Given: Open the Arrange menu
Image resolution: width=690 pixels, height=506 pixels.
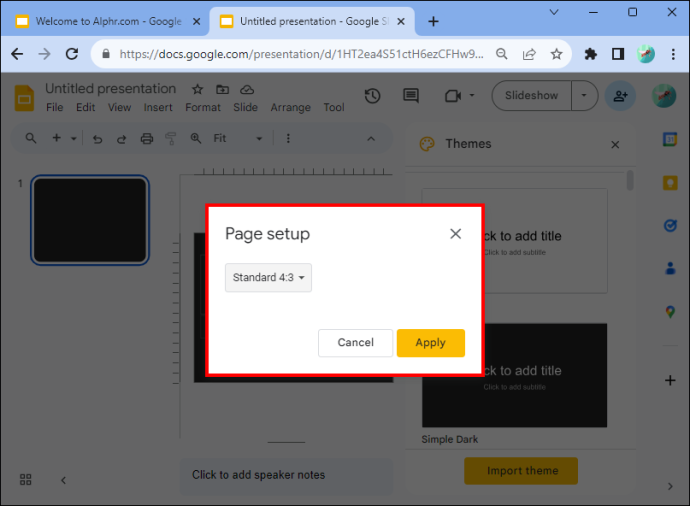Looking at the screenshot, I should pyautogui.click(x=290, y=107).
